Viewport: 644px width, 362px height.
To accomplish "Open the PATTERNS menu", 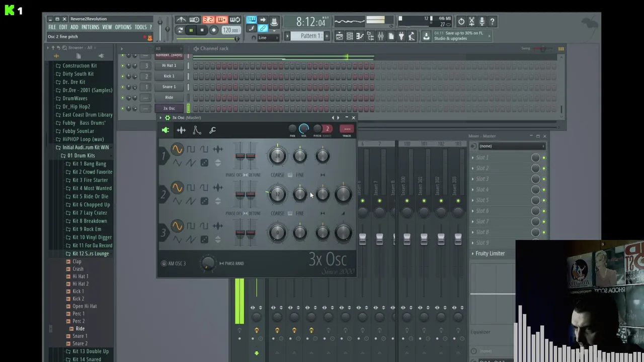I will (x=90, y=27).
